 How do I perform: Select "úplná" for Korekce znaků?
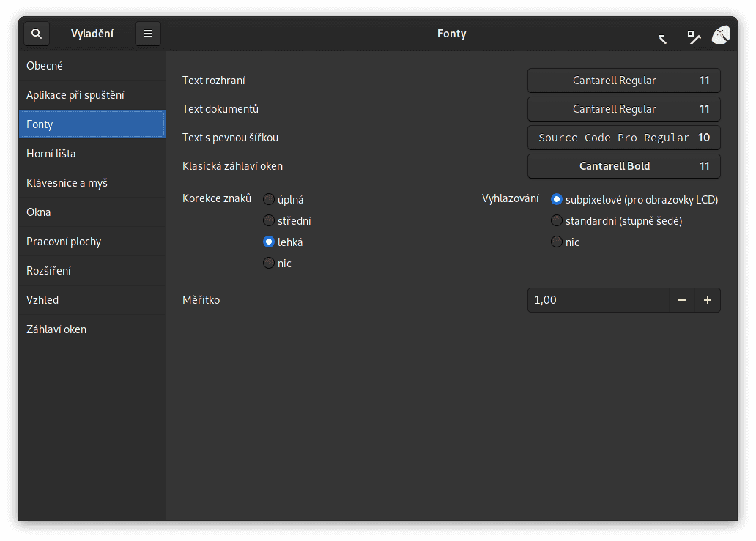click(269, 199)
